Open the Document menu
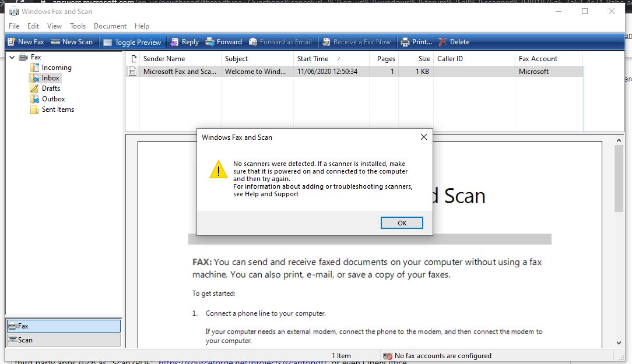The width and height of the screenshot is (632, 364). (110, 26)
